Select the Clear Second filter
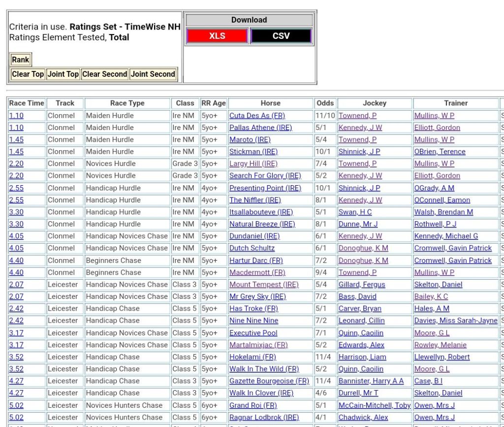This screenshot has width=504, height=427. point(104,74)
